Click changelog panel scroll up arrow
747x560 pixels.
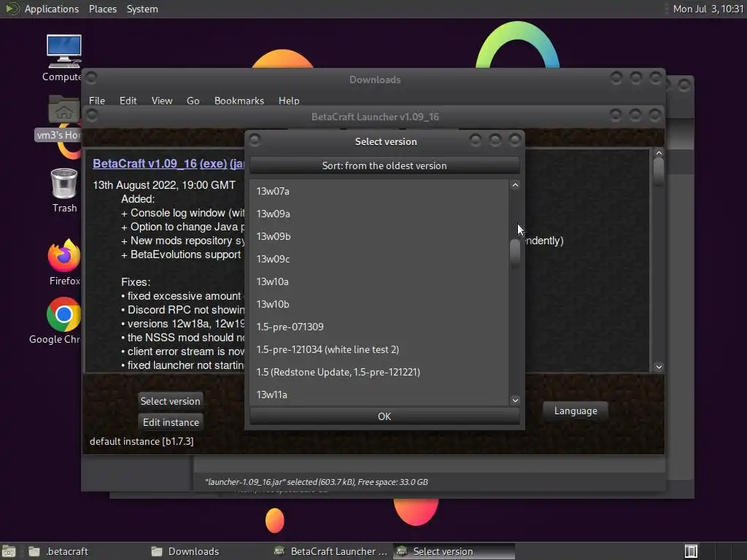(x=659, y=153)
